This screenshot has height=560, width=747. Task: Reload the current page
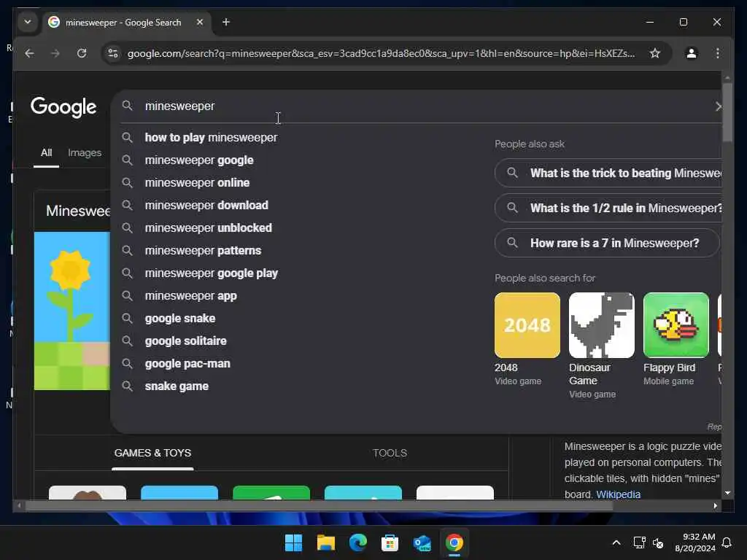pos(82,53)
